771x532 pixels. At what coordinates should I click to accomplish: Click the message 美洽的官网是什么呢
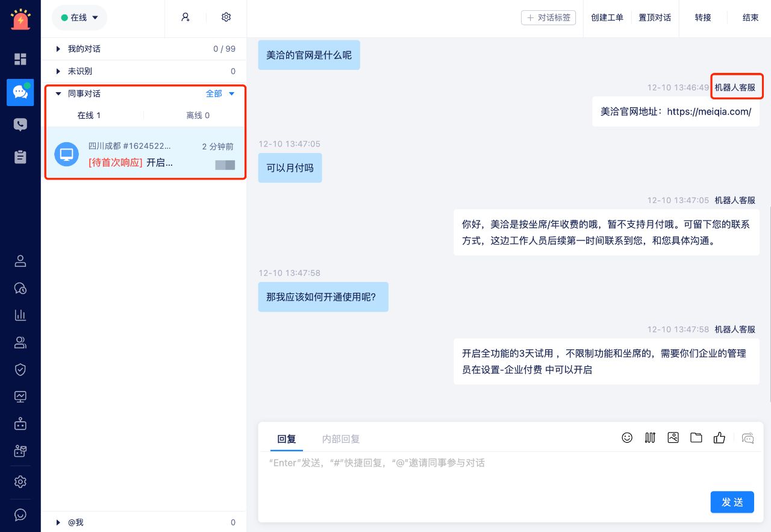(x=309, y=55)
